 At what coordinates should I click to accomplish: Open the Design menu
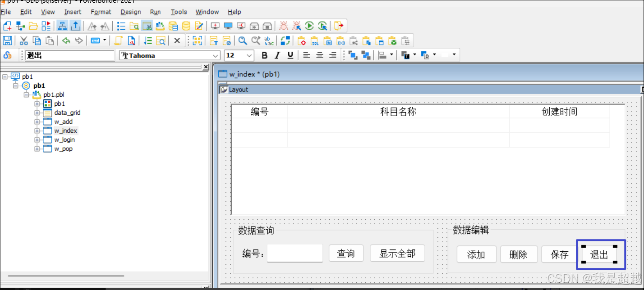(x=131, y=12)
